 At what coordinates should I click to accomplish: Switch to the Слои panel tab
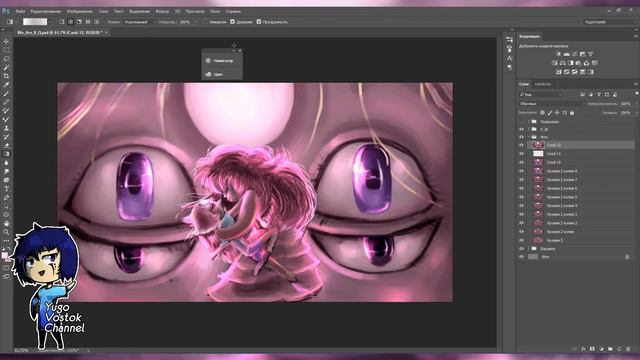(x=524, y=84)
